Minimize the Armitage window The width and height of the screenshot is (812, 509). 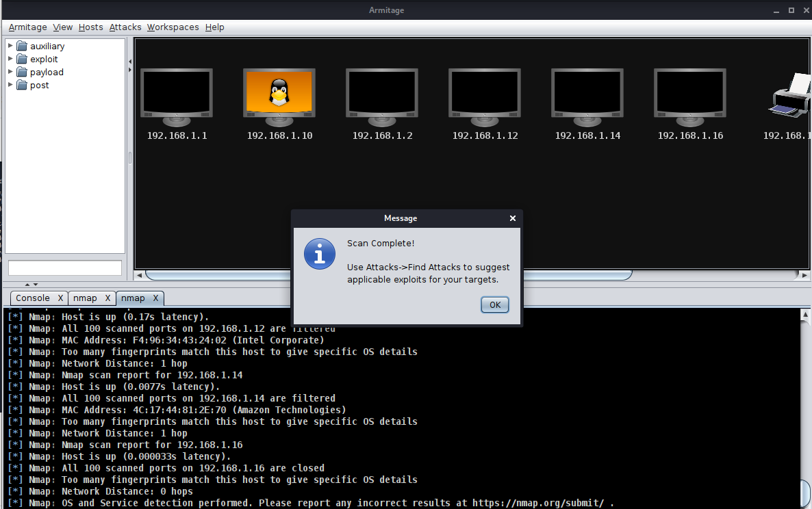[x=776, y=11]
